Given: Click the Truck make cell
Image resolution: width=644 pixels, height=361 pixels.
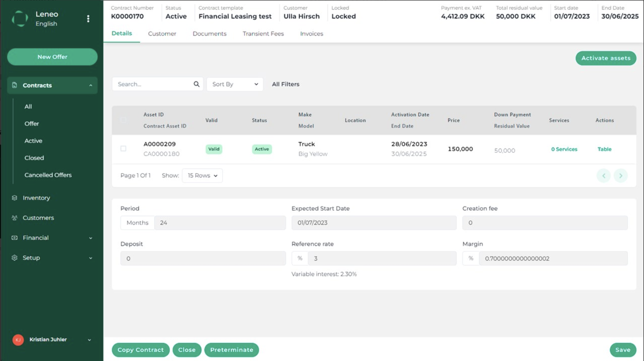Looking at the screenshot, I should [306, 144].
